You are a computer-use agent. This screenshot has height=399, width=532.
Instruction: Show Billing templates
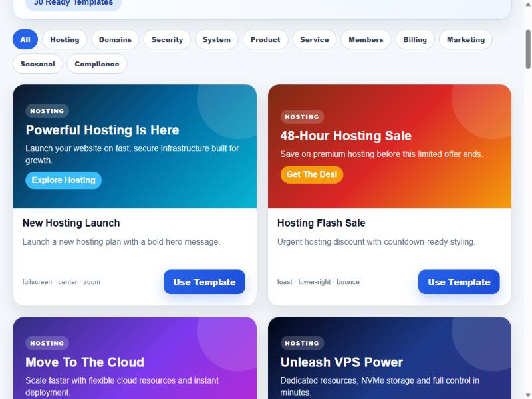coord(414,39)
